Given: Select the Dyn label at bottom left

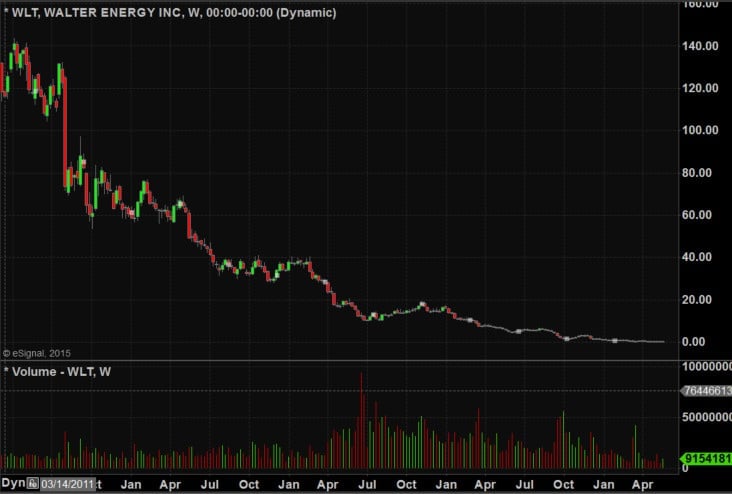Looking at the screenshot, I should 13,483.
